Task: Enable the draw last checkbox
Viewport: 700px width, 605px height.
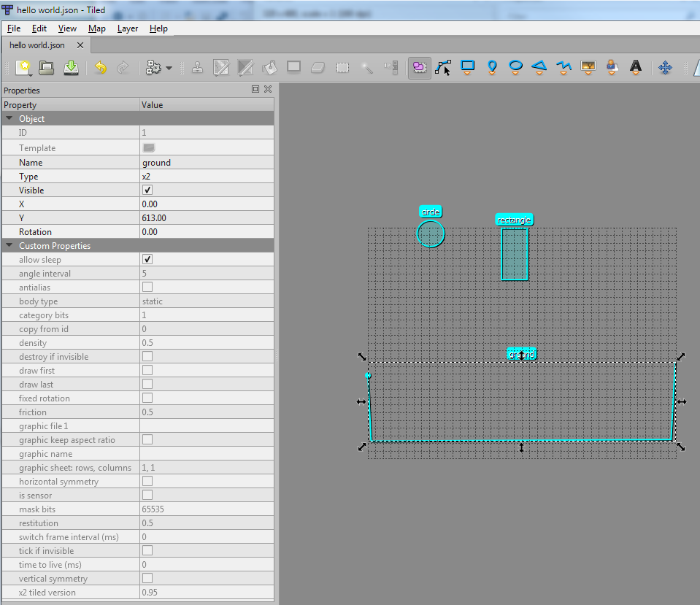Action: tap(147, 384)
